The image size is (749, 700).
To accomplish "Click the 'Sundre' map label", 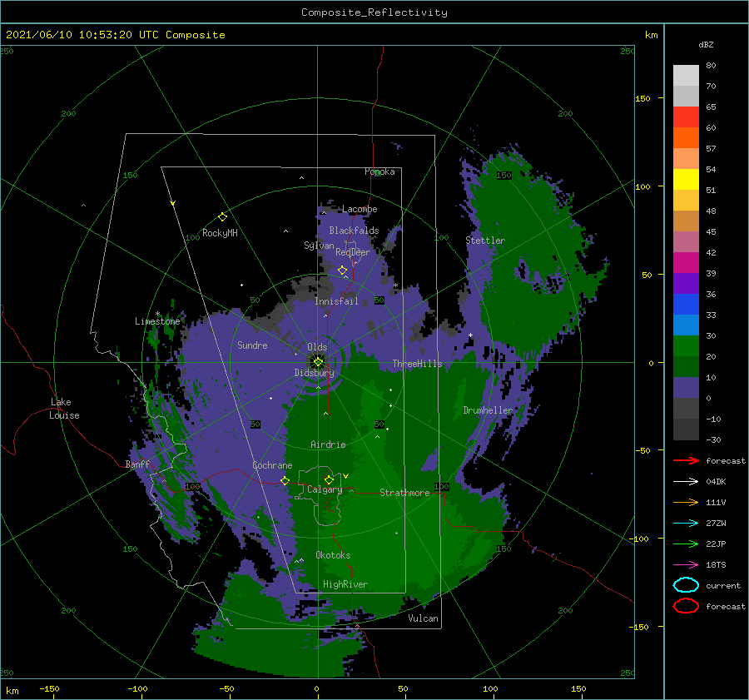I will [x=252, y=345].
